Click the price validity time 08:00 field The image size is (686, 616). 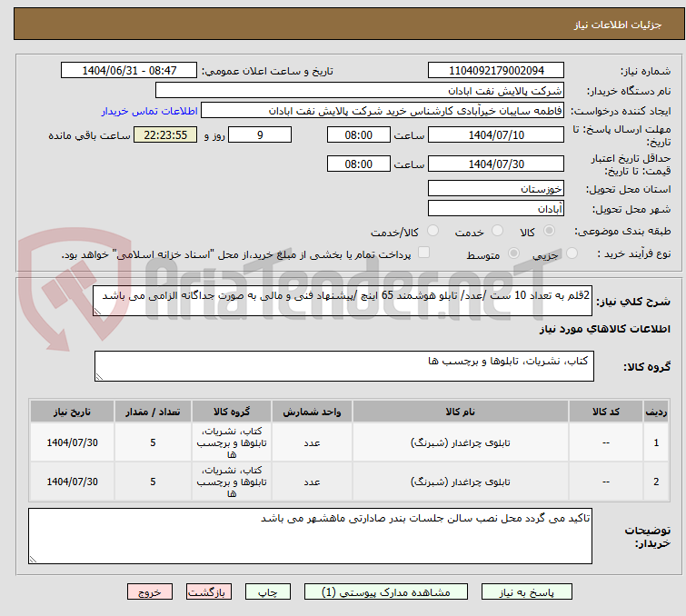point(359,164)
